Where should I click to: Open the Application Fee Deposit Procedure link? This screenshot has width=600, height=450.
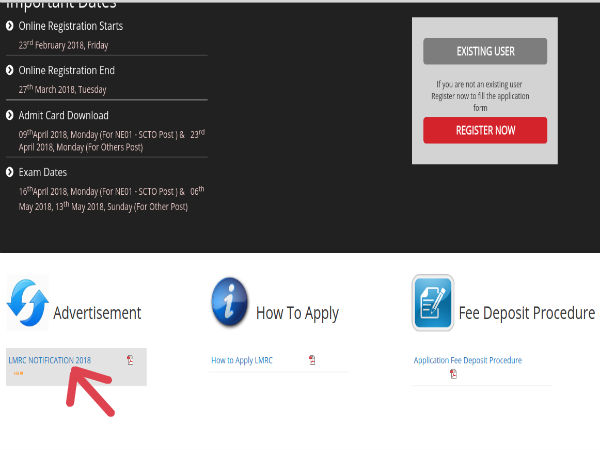click(x=467, y=360)
